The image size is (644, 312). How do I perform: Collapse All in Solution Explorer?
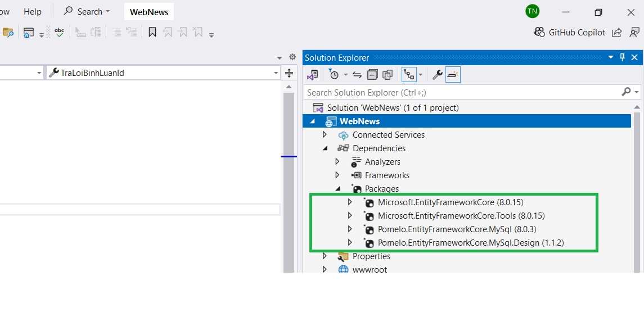point(372,74)
